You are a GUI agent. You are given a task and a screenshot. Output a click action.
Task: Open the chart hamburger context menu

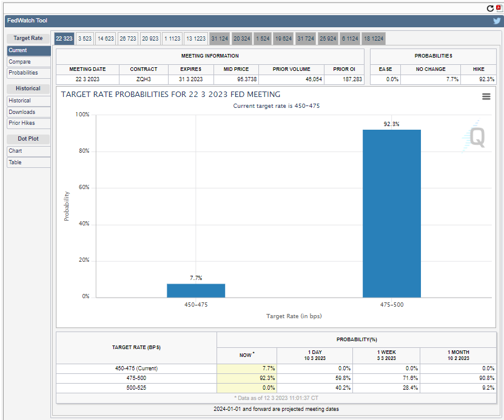coord(486,96)
